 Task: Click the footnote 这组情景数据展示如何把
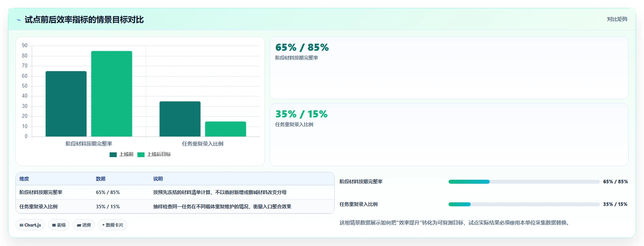point(456,223)
